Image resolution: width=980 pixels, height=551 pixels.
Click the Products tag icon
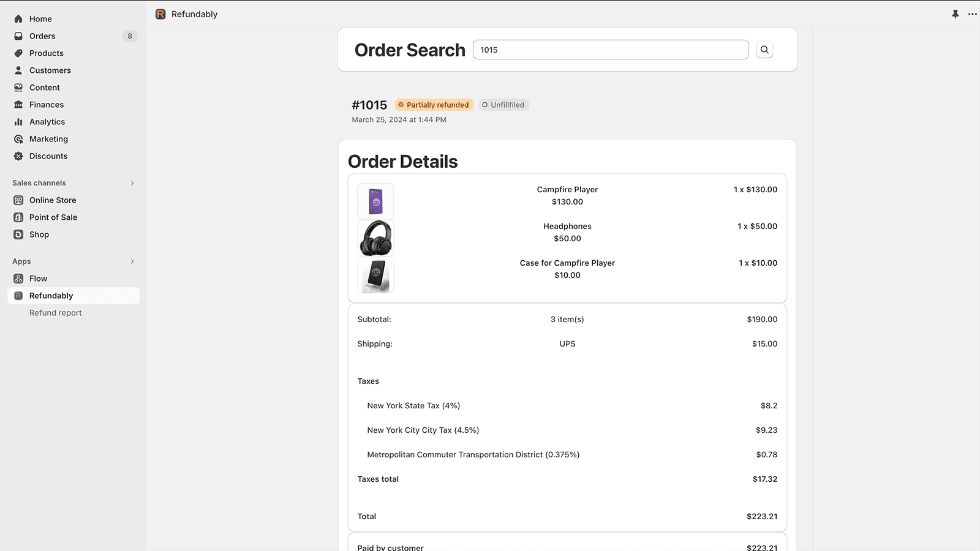[18, 53]
